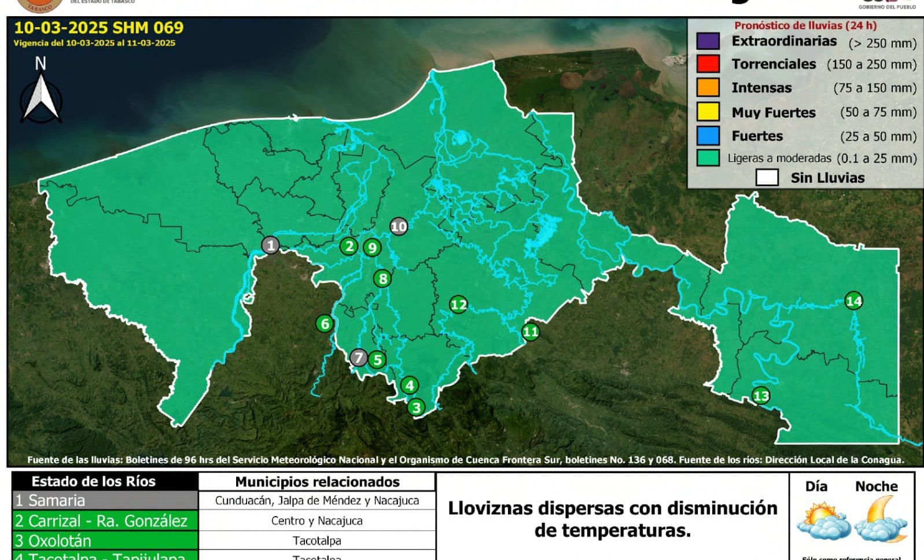Click river station marker 13 on map
This screenshot has height=560, width=924.
tap(761, 396)
